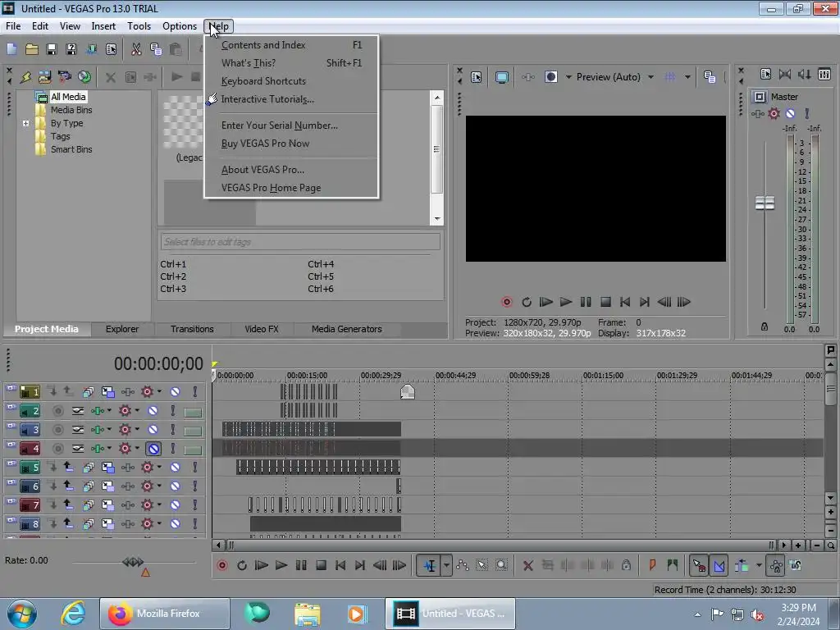
Task: Open Split Screen View dropdown arrow
Action: [x=568, y=77]
